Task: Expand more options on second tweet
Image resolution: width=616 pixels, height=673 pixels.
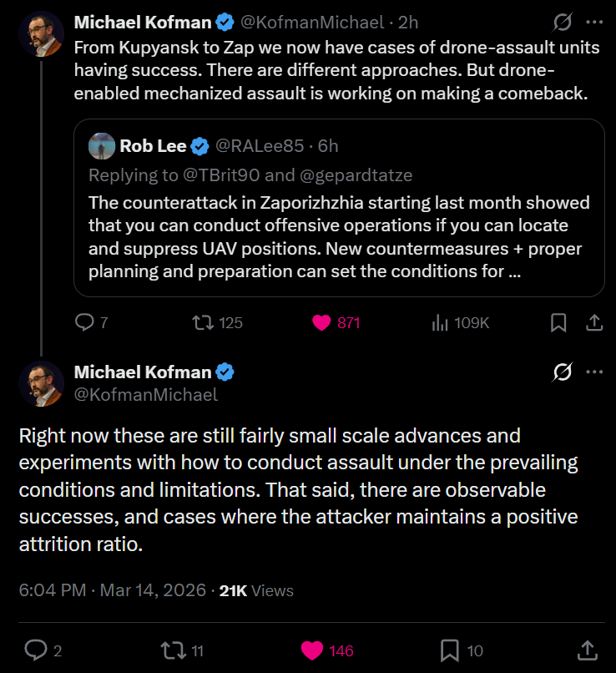Action: point(593,372)
